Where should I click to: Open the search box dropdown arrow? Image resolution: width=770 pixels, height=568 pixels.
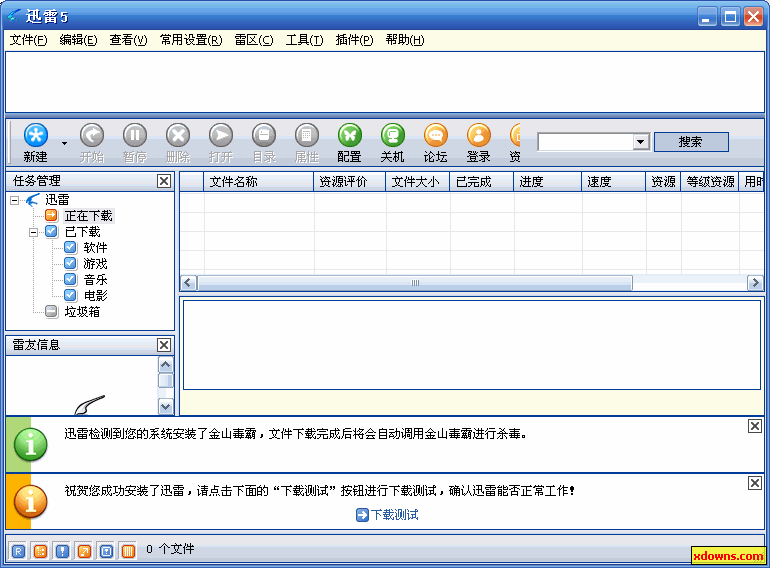click(x=640, y=142)
